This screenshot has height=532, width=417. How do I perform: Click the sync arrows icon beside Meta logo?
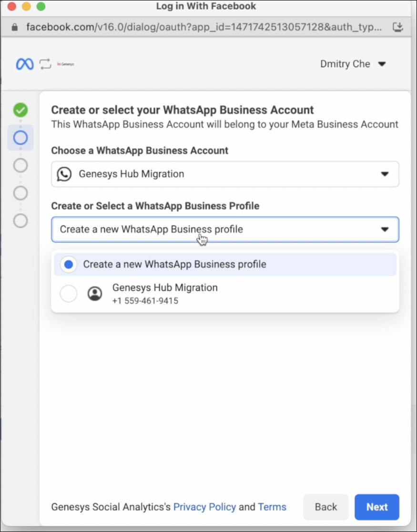45,64
